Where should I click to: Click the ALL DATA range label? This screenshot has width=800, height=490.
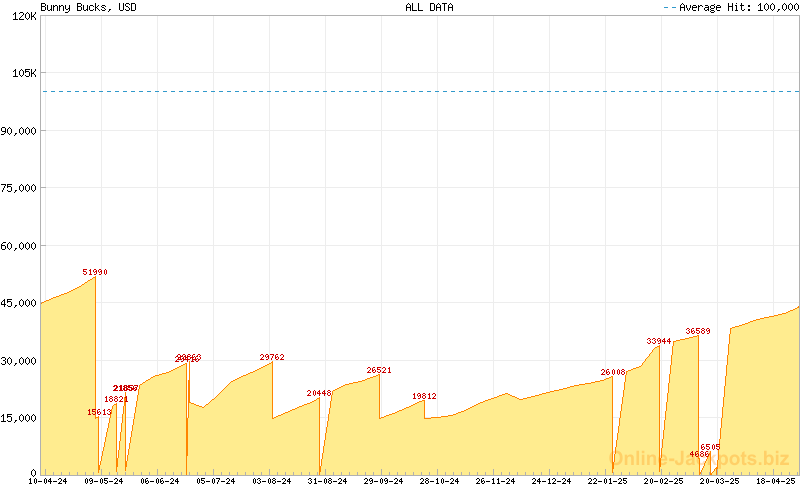coord(429,7)
